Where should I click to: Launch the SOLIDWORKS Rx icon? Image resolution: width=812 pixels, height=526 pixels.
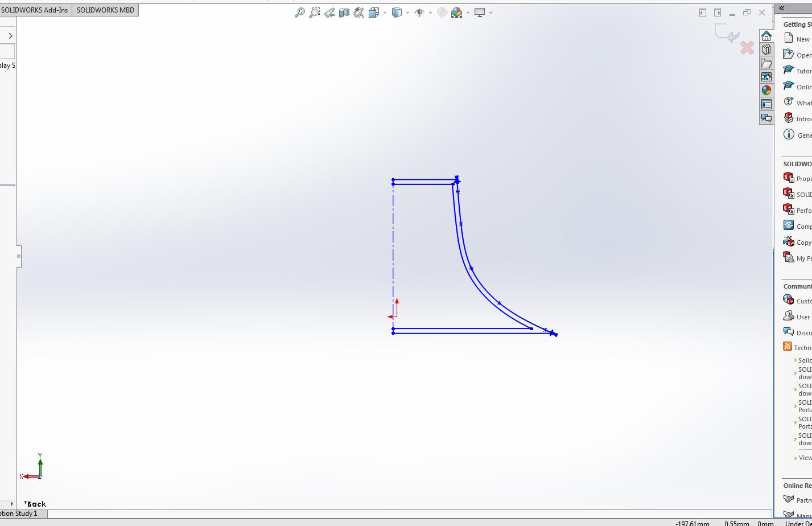coord(789,194)
